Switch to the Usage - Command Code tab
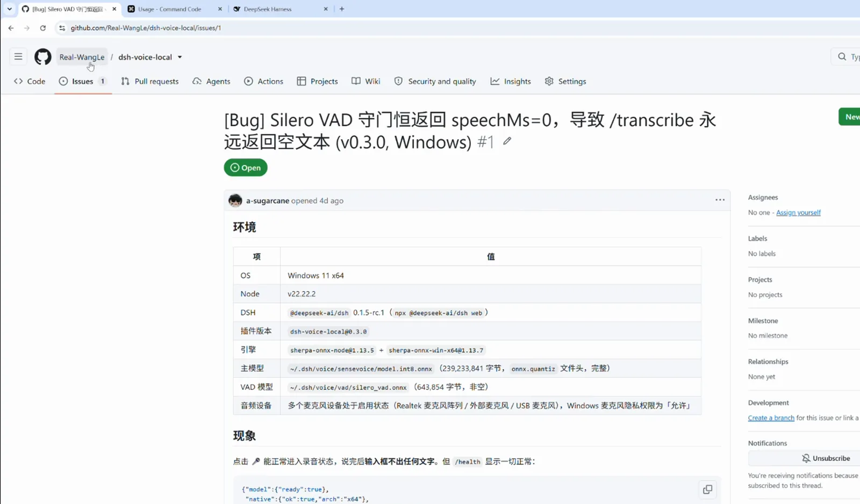Viewport: 860px width, 504px height. tap(169, 9)
